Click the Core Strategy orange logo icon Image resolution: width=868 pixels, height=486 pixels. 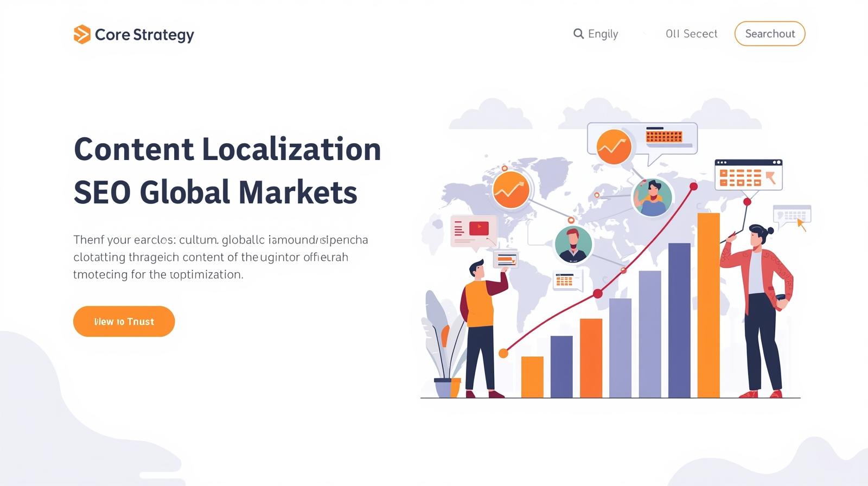pyautogui.click(x=82, y=34)
